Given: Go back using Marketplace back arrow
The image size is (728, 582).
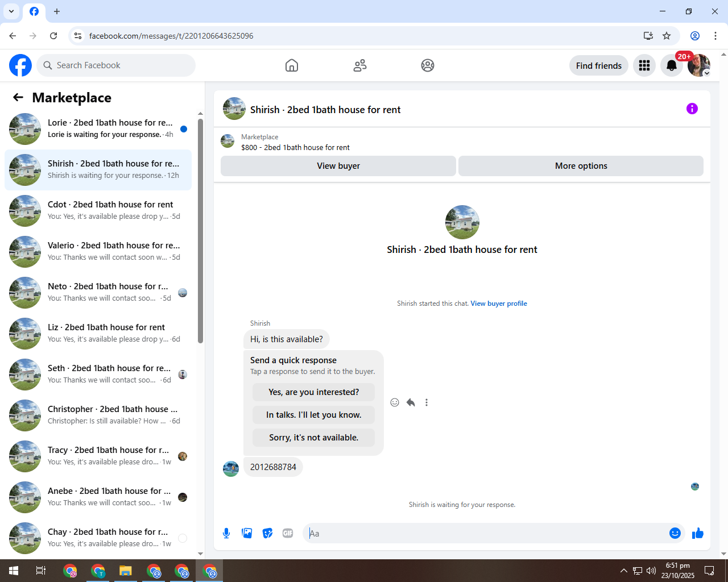Looking at the screenshot, I should click(18, 97).
